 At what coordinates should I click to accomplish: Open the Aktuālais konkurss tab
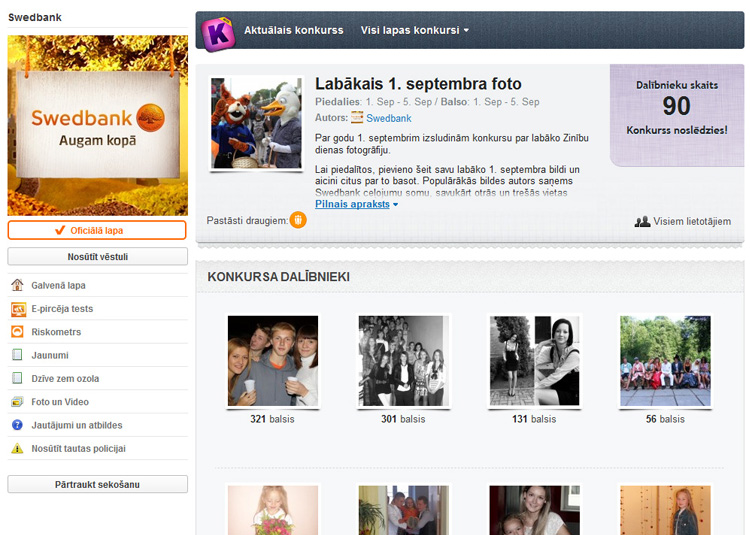pos(294,30)
